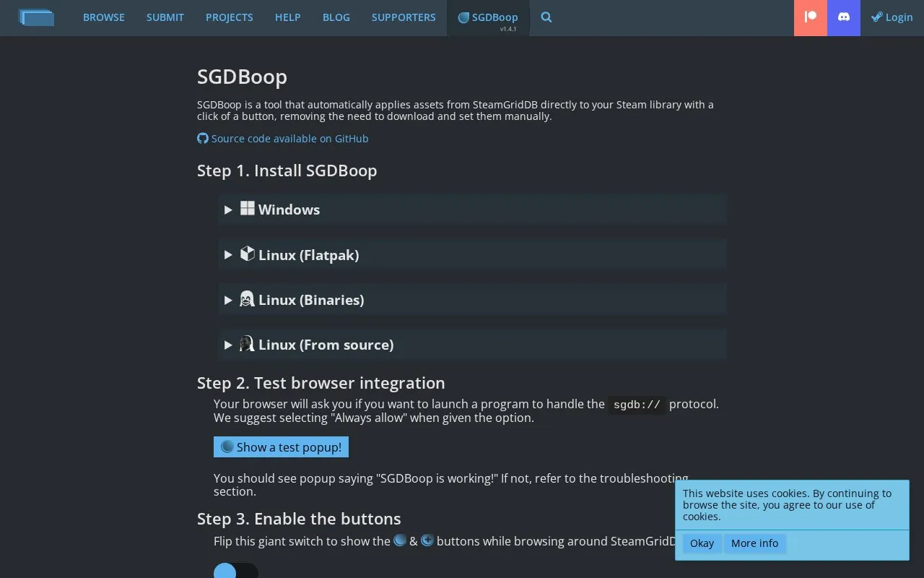Click the sgdb:// protocol code text

tap(637, 405)
